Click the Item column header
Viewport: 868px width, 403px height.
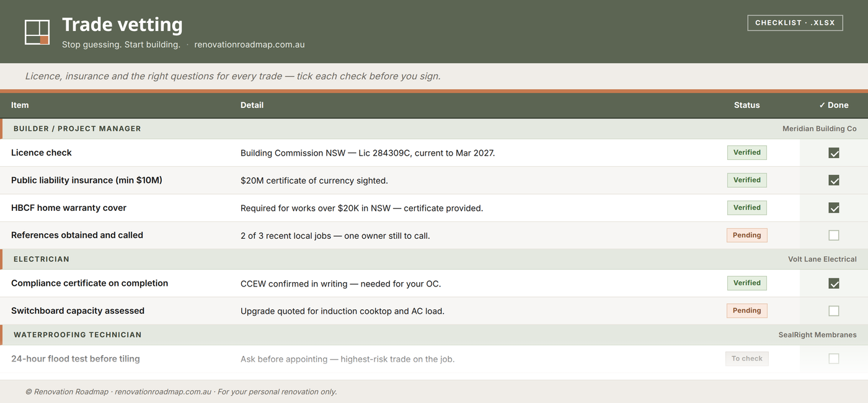tap(20, 105)
